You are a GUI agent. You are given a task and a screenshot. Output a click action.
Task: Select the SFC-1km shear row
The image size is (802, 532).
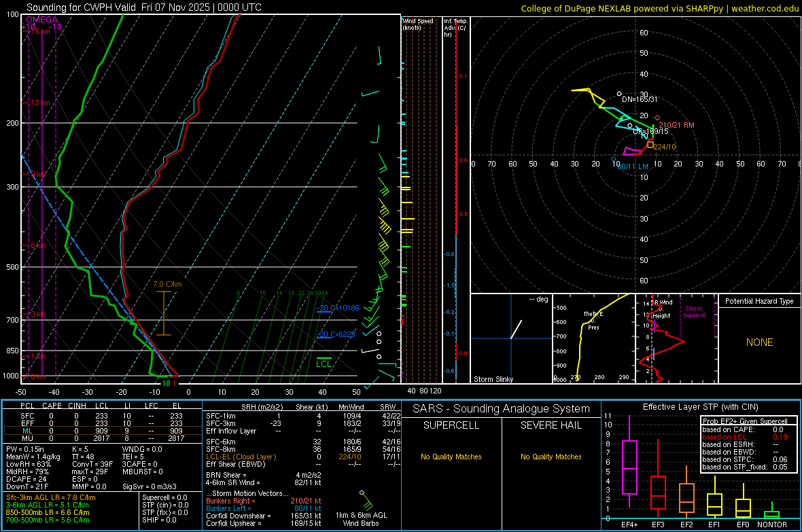pos(303,416)
